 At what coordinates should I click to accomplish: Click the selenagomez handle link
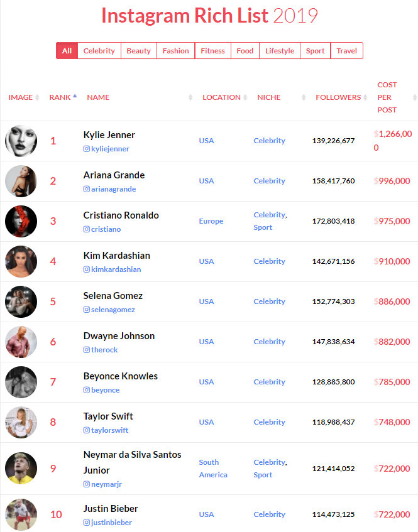click(113, 310)
